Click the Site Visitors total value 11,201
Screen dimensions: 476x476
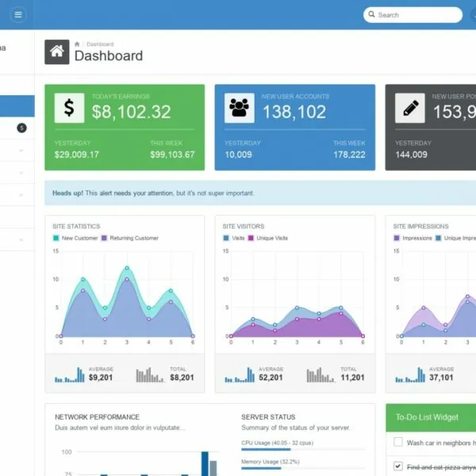click(352, 378)
